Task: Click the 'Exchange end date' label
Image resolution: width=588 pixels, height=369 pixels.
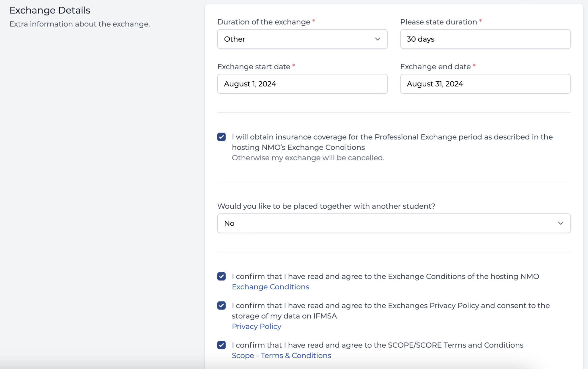Action: (436, 67)
